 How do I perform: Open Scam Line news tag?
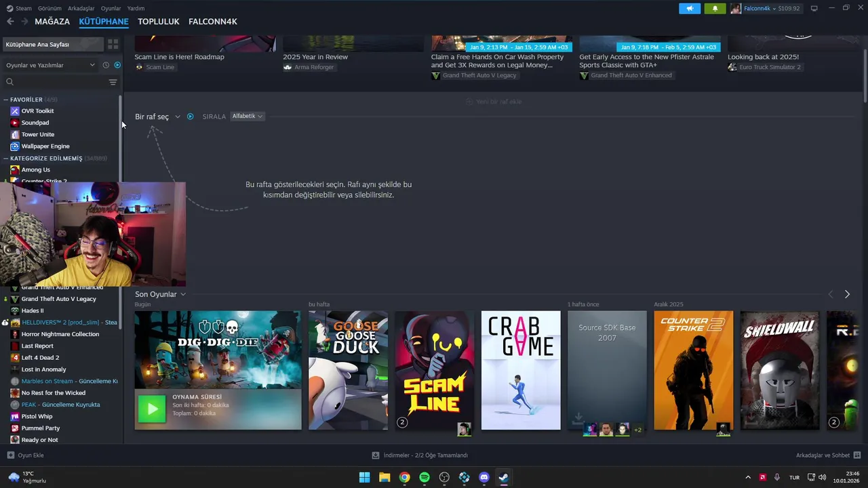click(x=155, y=67)
